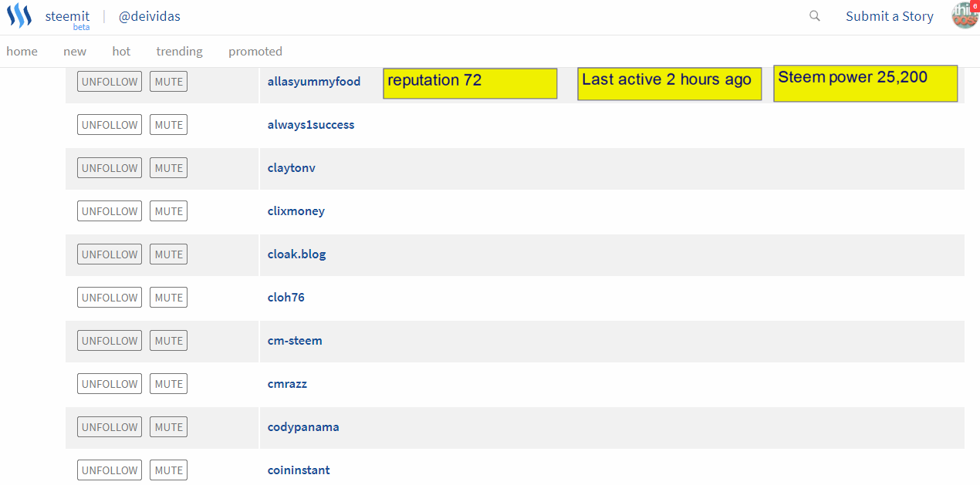
Task: Mute cm-steem
Action: (168, 341)
